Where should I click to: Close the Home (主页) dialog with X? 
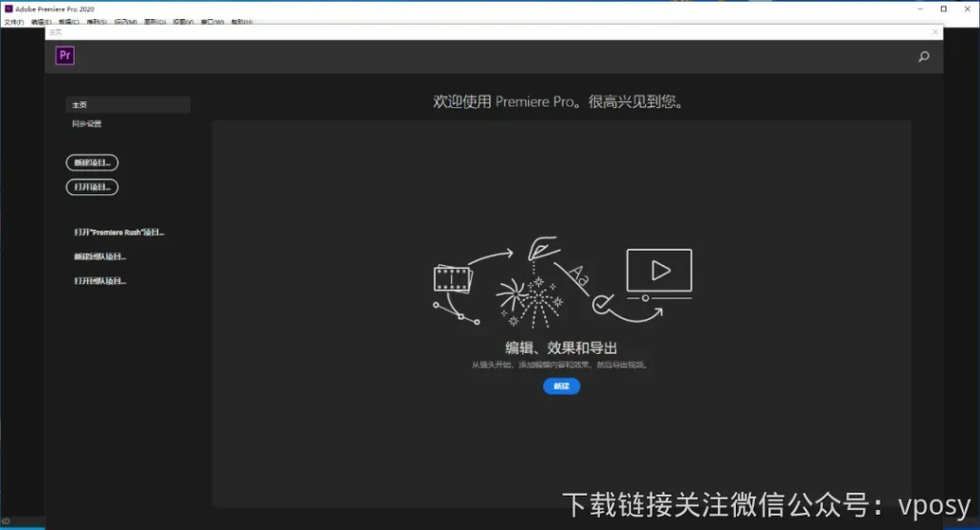[935, 32]
